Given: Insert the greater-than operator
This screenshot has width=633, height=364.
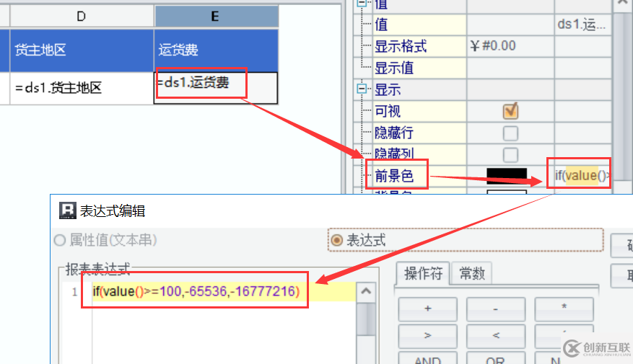Looking at the screenshot, I should pos(427,336).
